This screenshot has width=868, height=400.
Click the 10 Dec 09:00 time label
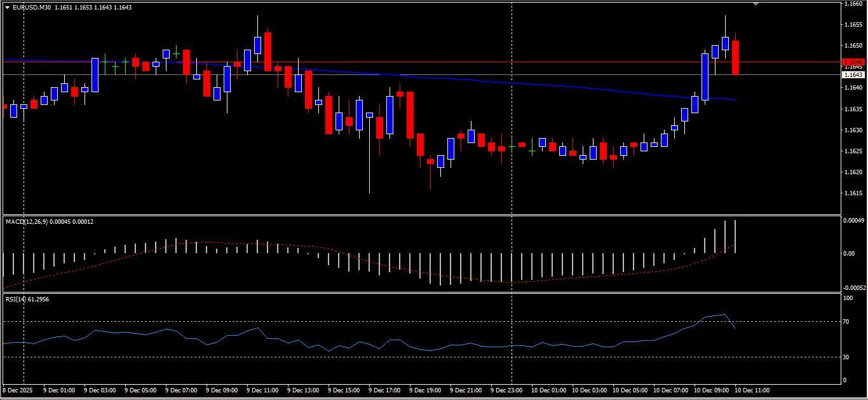[x=711, y=390]
